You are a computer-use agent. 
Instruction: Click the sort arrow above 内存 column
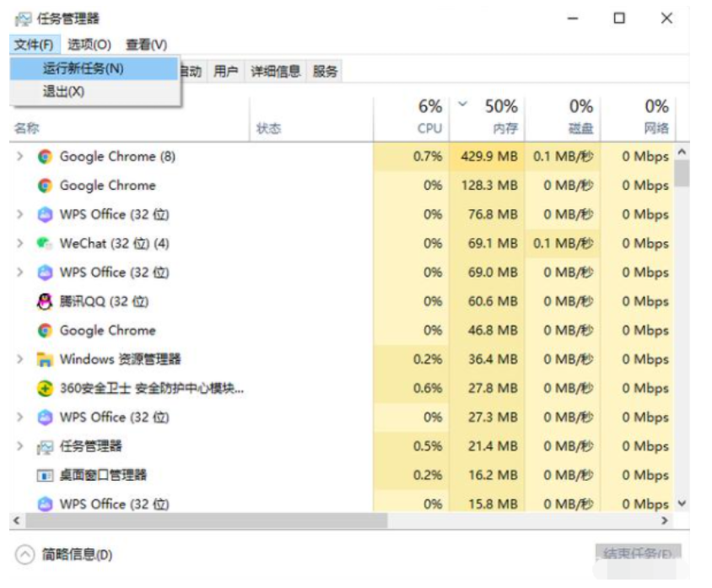462,104
